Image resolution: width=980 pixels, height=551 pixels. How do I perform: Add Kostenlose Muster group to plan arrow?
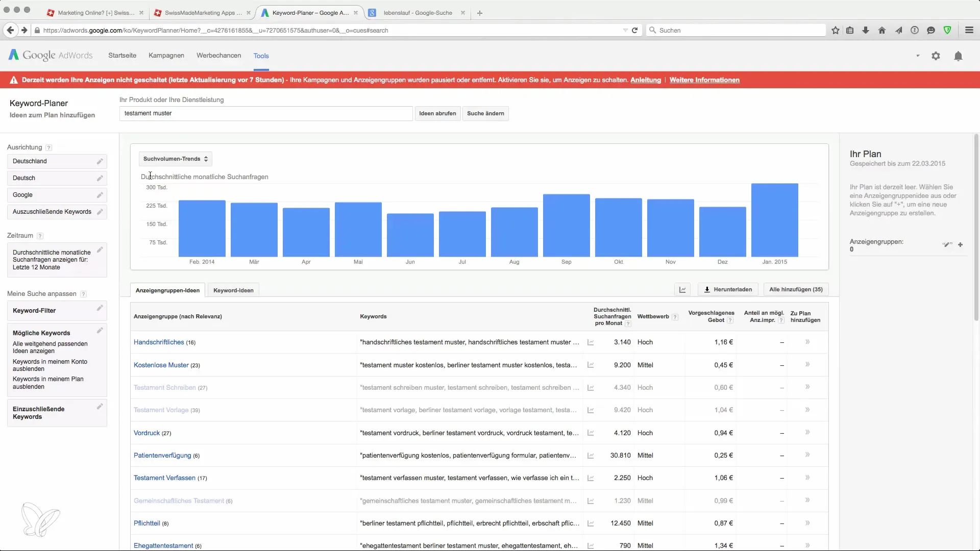(x=807, y=365)
